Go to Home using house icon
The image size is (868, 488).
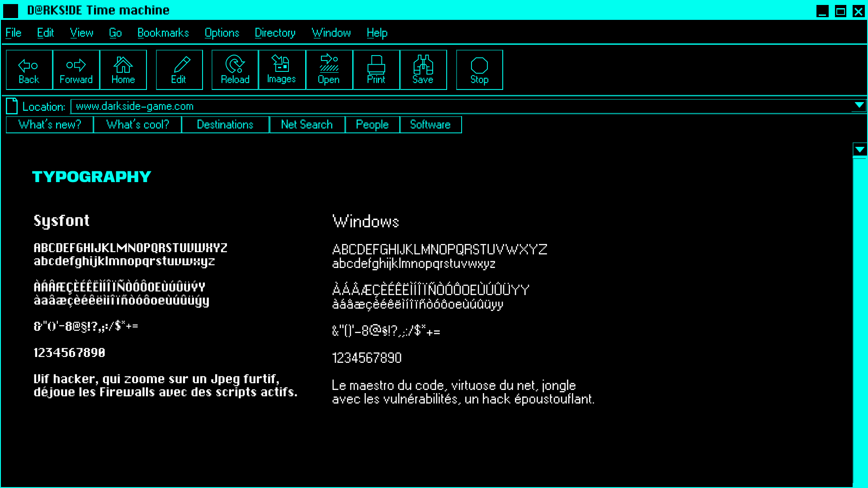click(x=123, y=65)
